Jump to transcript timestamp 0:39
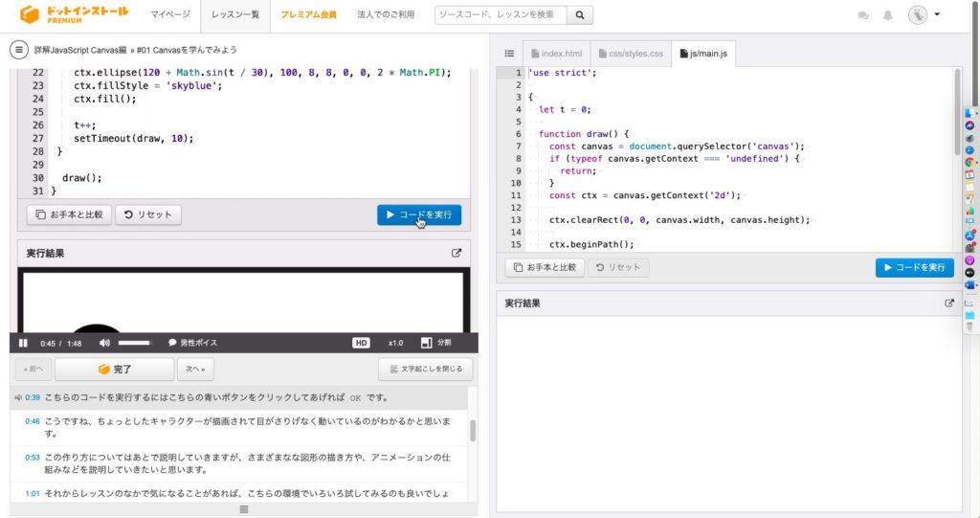This screenshot has height=518, width=980. tap(33, 398)
